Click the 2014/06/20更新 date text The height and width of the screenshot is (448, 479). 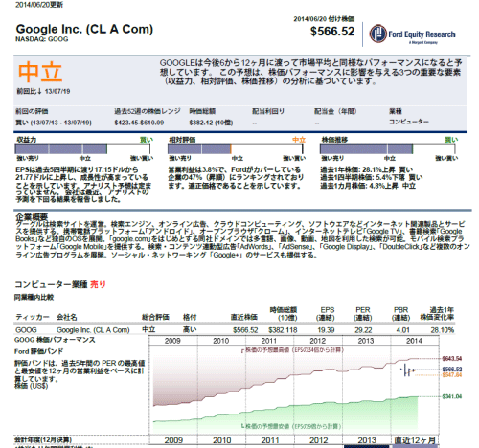tap(39, 5)
